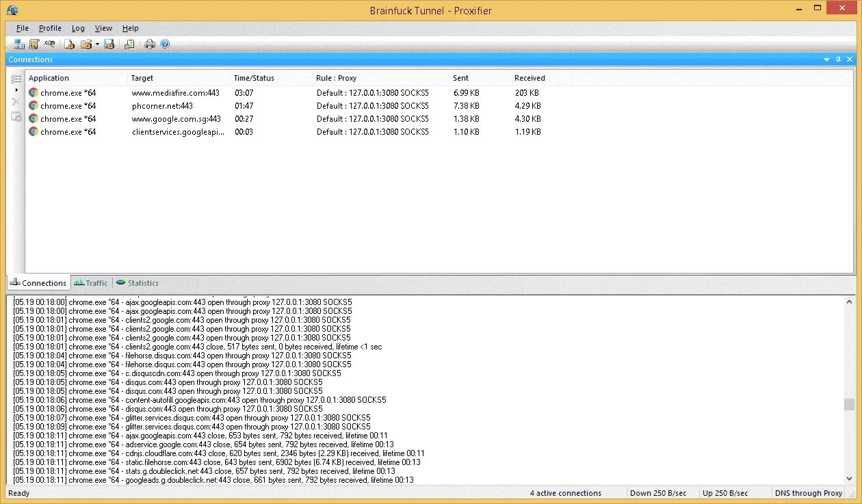862x504 pixels.
Task: Click the '4 active connections' status bar entry
Action: click(x=566, y=493)
